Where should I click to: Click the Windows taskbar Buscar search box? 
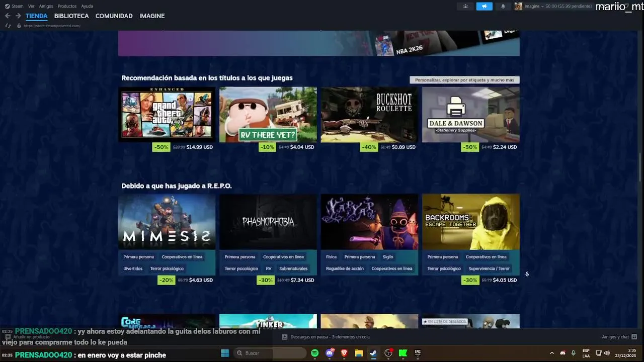tap(270, 353)
